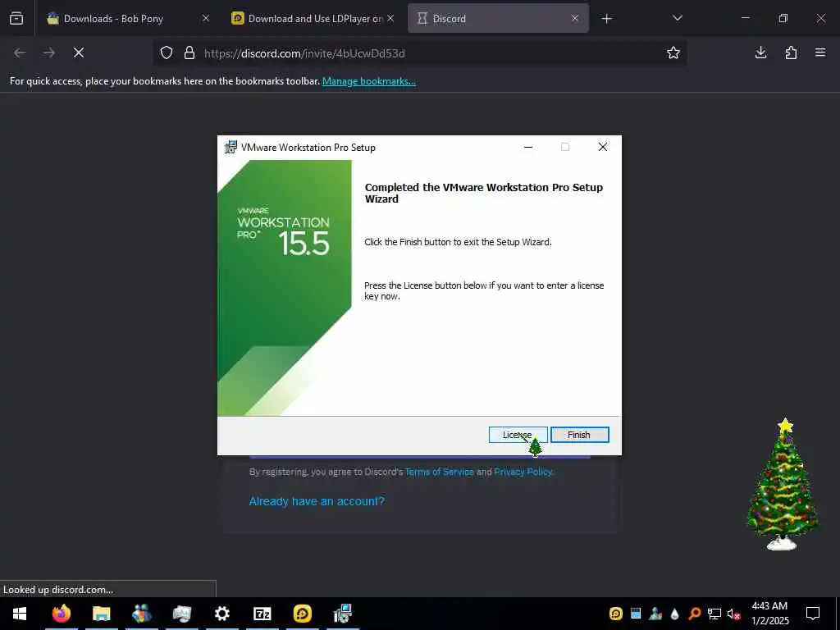Open Firefox View icon in tab bar
Viewport: 840px width, 630px height.
(x=16, y=19)
